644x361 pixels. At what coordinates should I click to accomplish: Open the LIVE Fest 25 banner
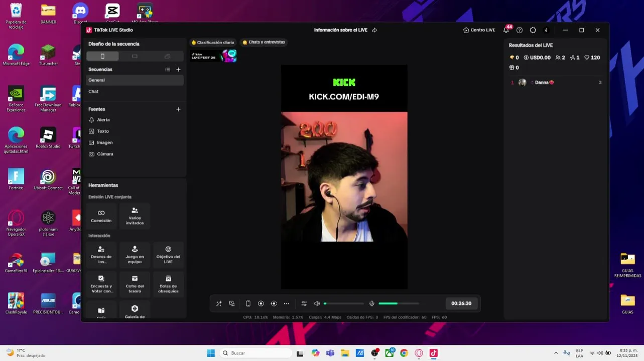pos(213,56)
